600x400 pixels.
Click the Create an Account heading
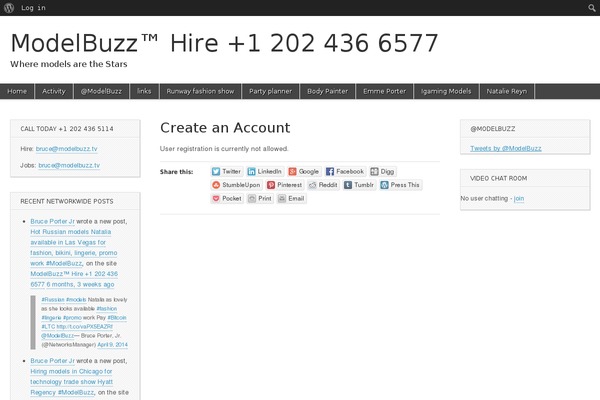tap(225, 127)
